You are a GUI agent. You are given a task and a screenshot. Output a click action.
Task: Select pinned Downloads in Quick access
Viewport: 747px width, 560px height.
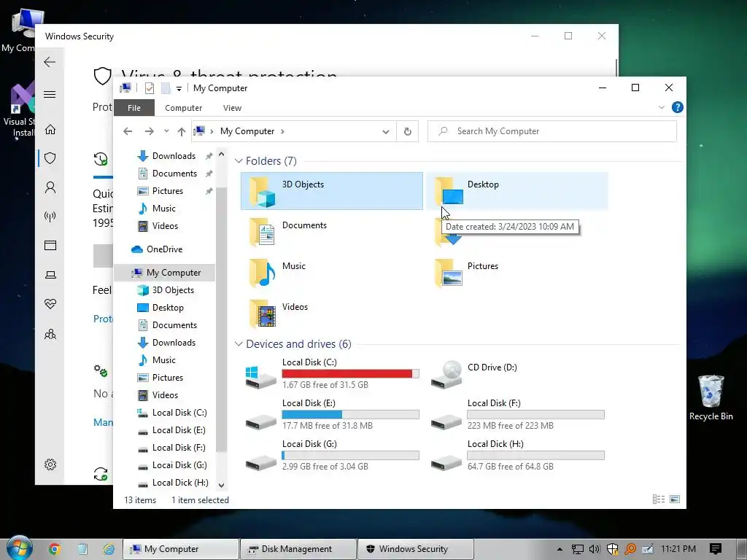coord(165,156)
